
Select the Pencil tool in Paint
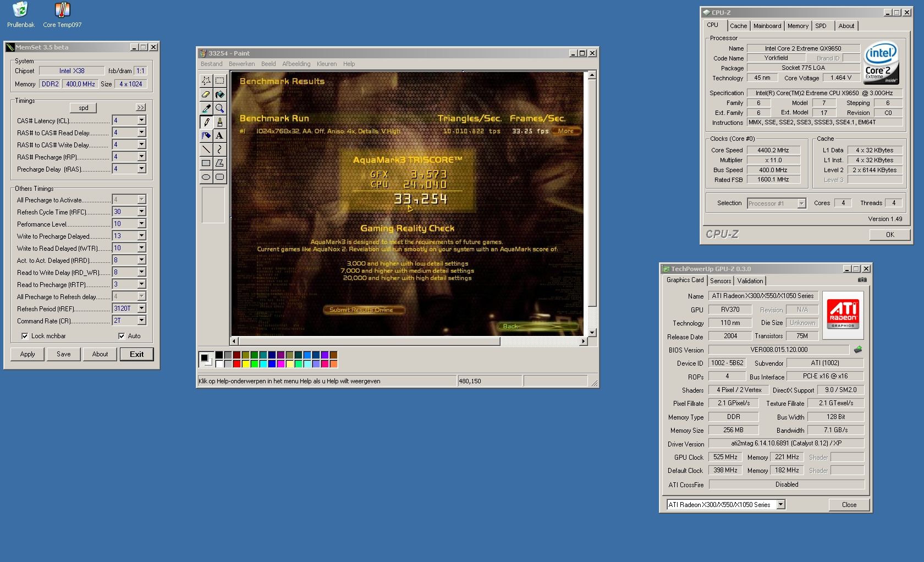pyautogui.click(x=206, y=122)
